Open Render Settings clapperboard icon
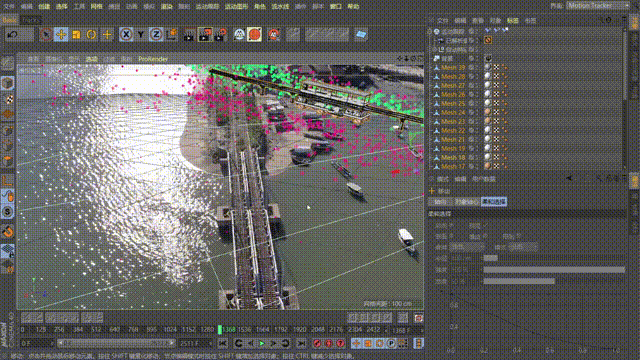The width and height of the screenshot is (640, 360). pos(221,35)
